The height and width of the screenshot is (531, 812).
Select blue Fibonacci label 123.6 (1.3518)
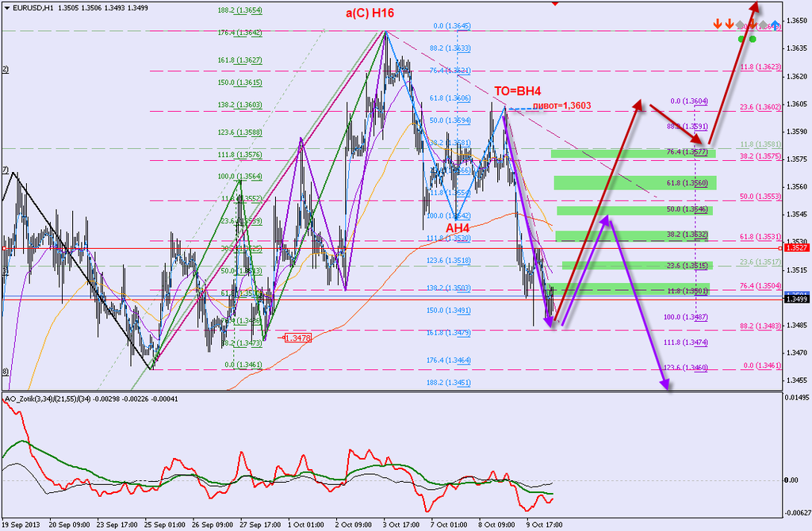(449, 260)
